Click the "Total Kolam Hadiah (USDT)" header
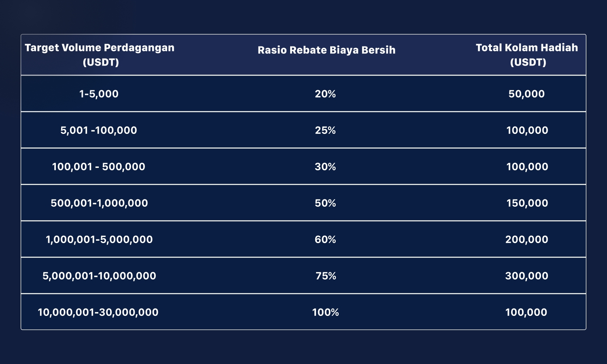 (527, 55)
